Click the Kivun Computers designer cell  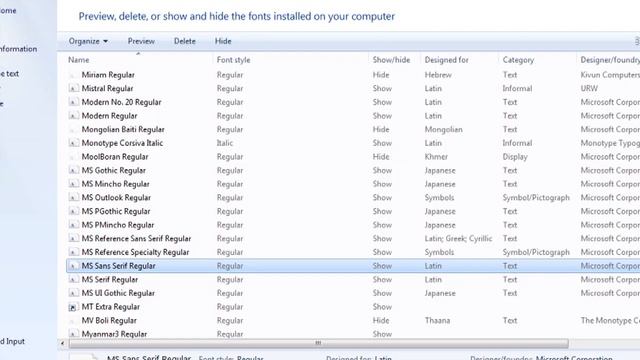coord(610,75)
